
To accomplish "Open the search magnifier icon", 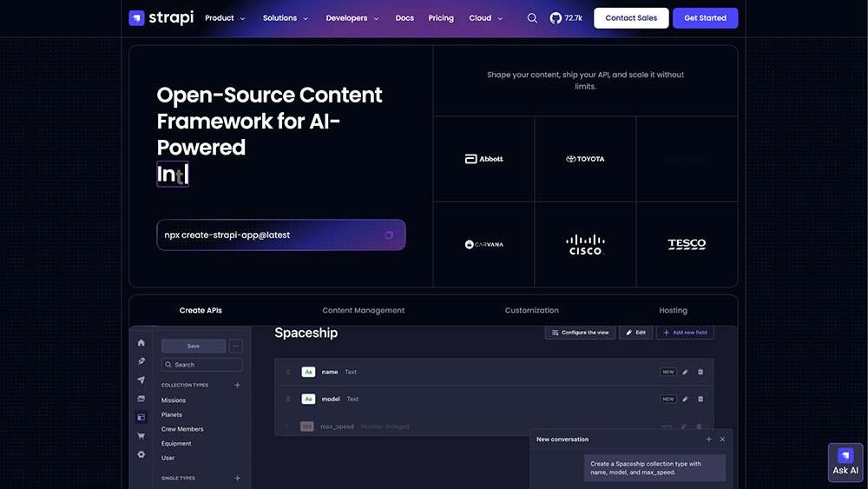I will [532, 17].
